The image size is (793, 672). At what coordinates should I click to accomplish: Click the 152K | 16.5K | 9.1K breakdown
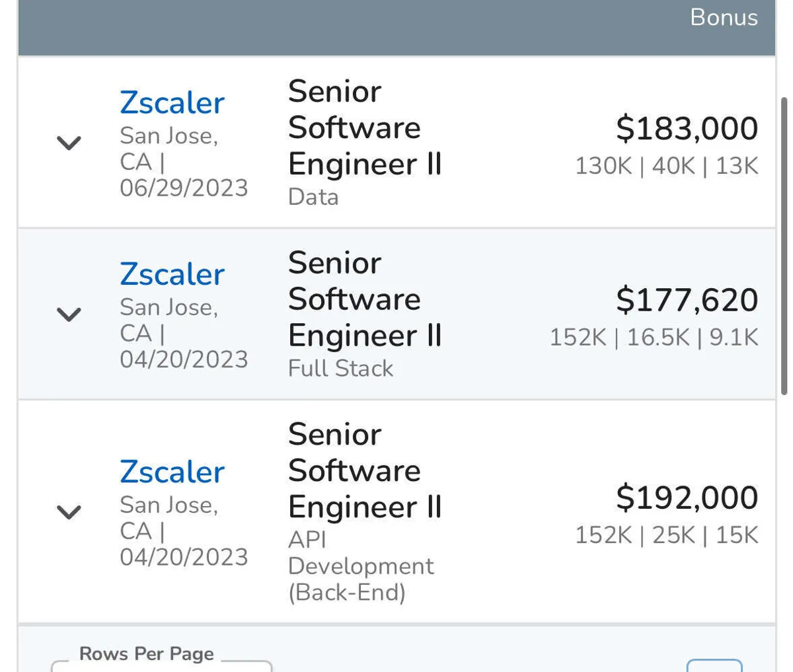point(654,338)
